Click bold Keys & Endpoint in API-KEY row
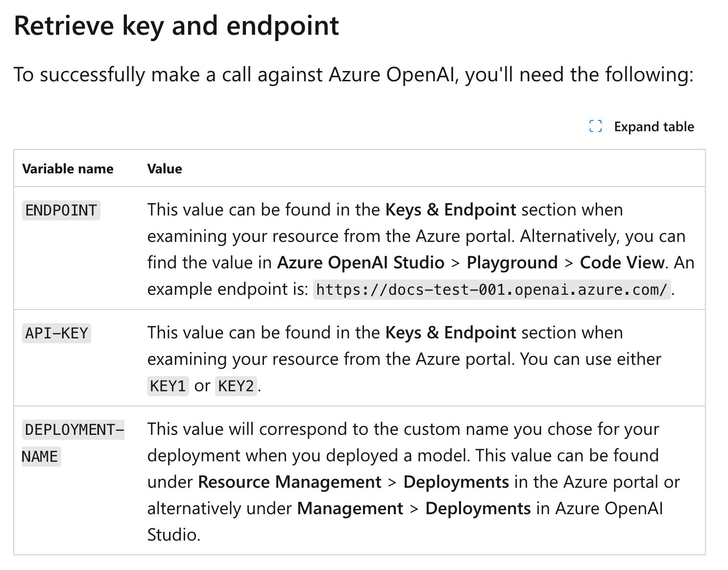The image size is (728, 570). coord(450,332)
